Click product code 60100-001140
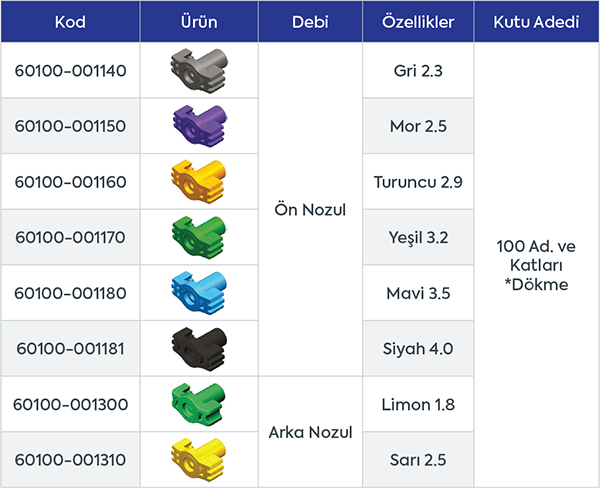This screenshot has width=600, height=488. [x=70, y=71]
